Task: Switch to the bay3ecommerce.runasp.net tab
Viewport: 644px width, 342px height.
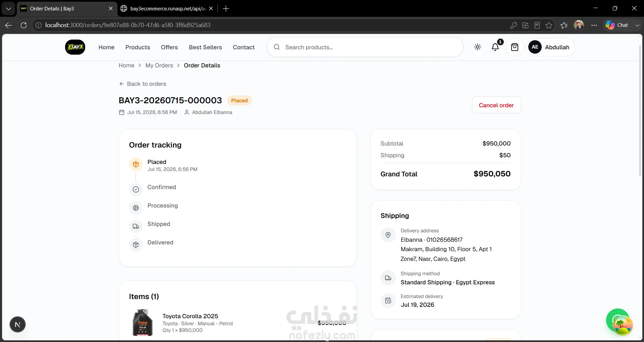Action: [x=168, y=8]
